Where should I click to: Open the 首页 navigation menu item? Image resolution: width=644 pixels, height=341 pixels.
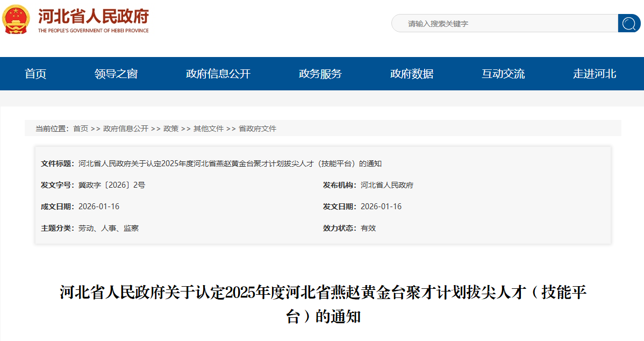35,74
